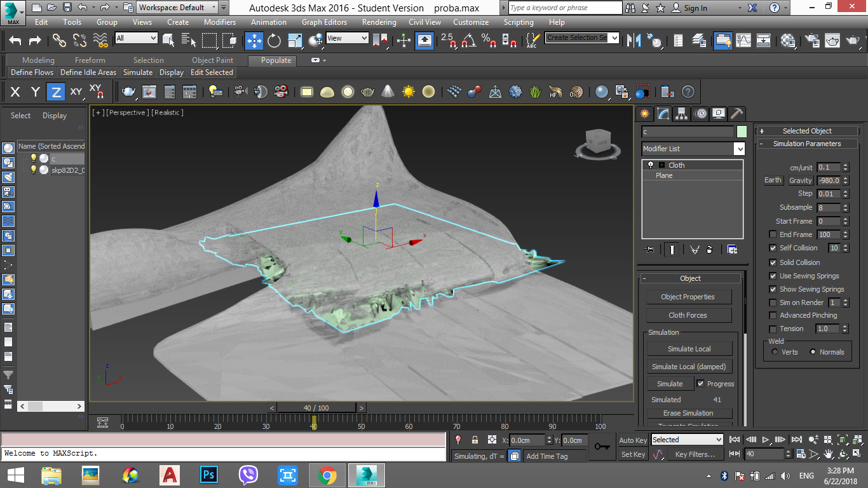The width and height of the screenshot is (868, 488).
Task: Click the Hair and Fur HF icon
Action: (555, 92)
